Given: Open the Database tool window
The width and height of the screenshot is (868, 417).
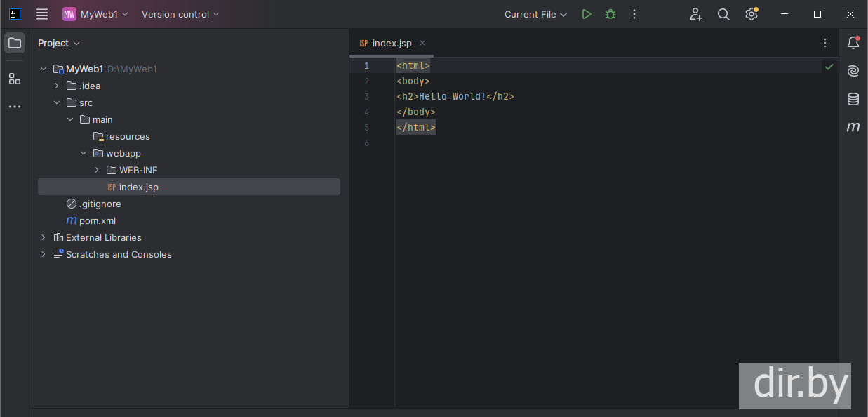Looking at the screenshot, I should coord(853,99).
